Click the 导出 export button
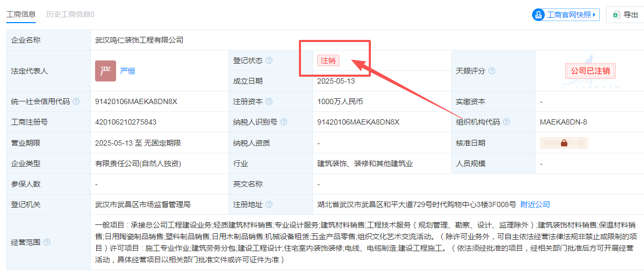This screenshot has width=644, height=278. point(625,15)
